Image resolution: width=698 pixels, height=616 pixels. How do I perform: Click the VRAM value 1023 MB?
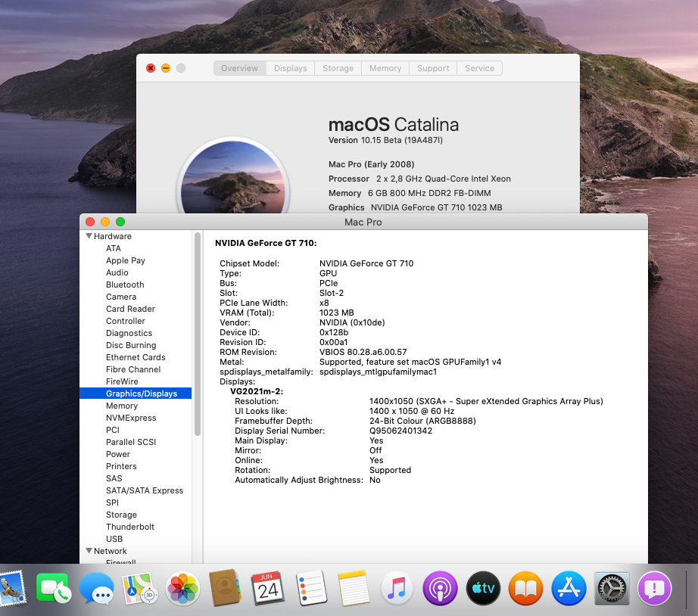click(x=337, y=313)
